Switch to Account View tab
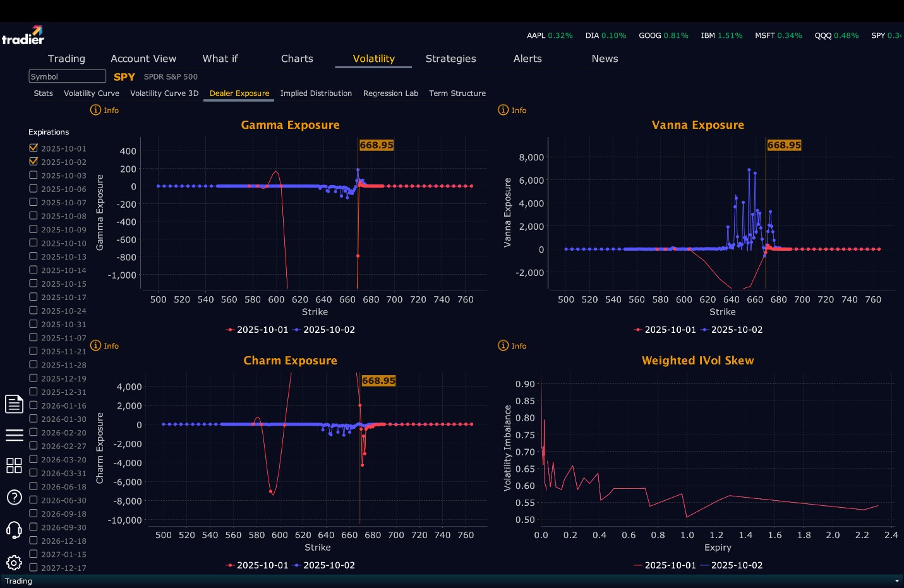This screenshot has width=904, height=588. (x=143, y=59)
